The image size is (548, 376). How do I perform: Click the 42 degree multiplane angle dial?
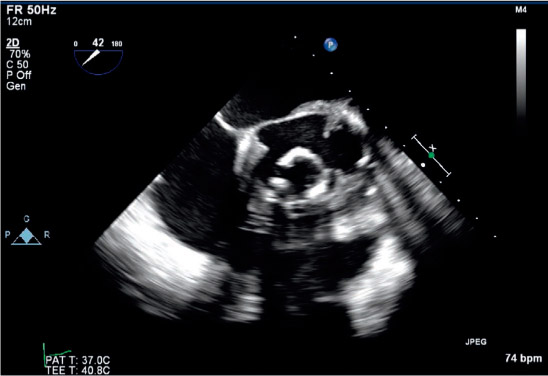point(98,62)
